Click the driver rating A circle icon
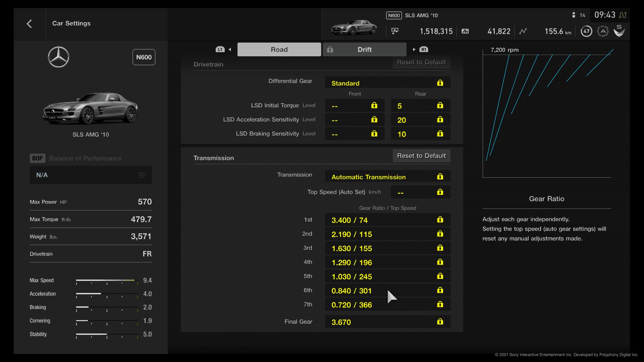 click(x=603, y=31)
